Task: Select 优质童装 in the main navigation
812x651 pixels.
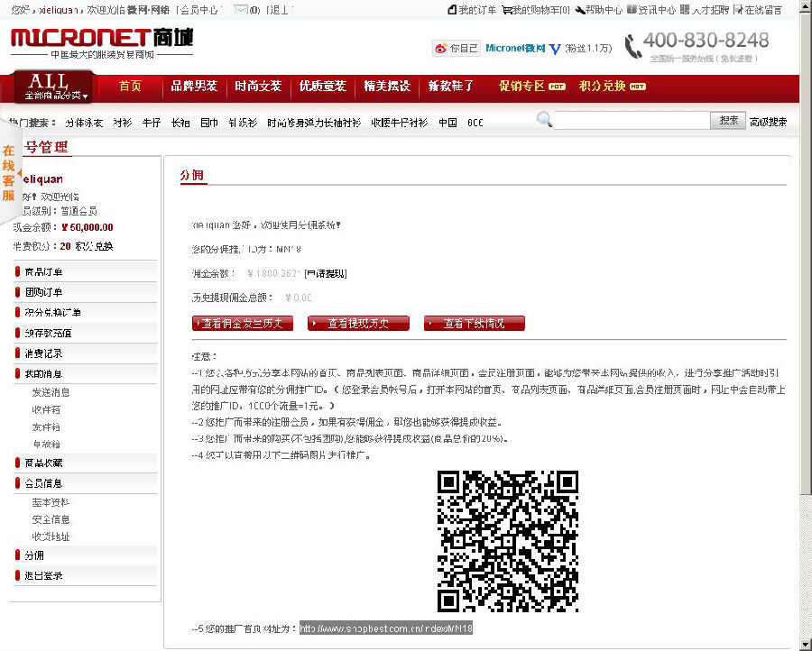Action: point(323,86)
